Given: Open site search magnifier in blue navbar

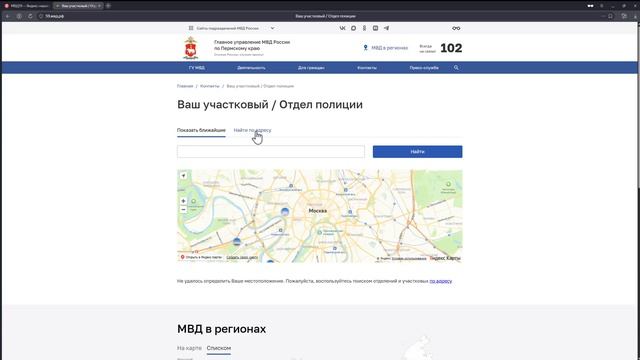Looking at the screenshot, I should pyautogui.click(x=456, y=68).
